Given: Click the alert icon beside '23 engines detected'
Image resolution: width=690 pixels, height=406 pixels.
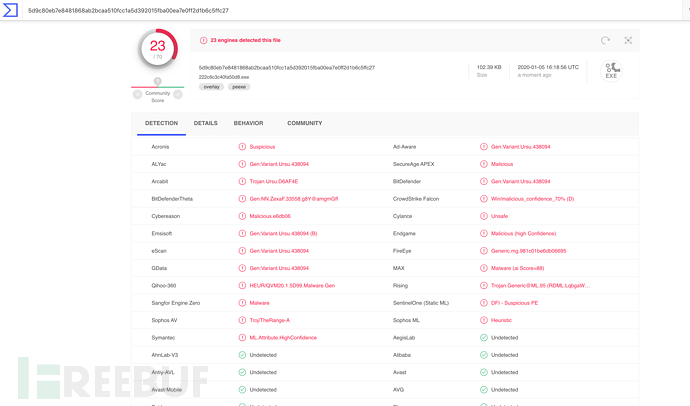Looking at the screenshot, I should tap(203, 40).
